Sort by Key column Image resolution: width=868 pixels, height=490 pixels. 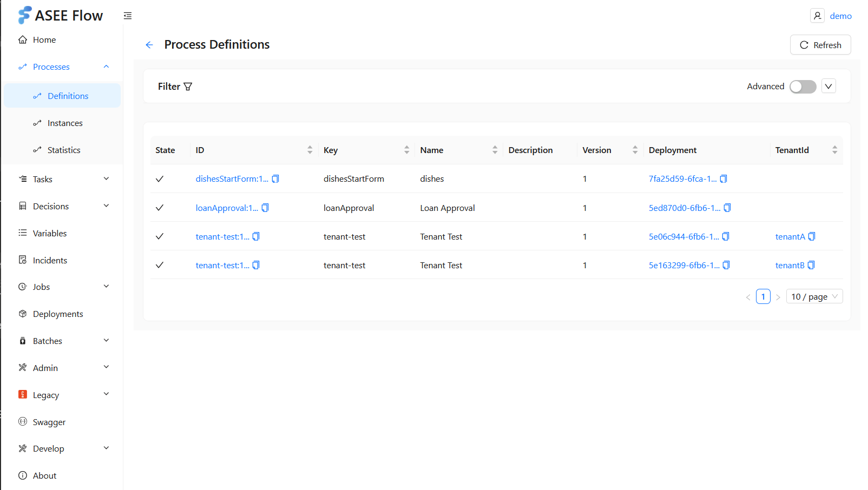(406, 150)
